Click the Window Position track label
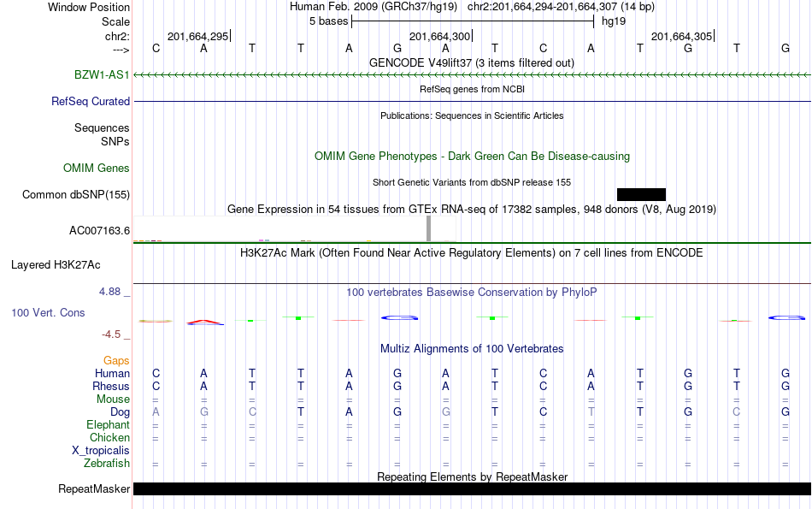The width and height of the screenshot is (812, 509). point(89,7)
